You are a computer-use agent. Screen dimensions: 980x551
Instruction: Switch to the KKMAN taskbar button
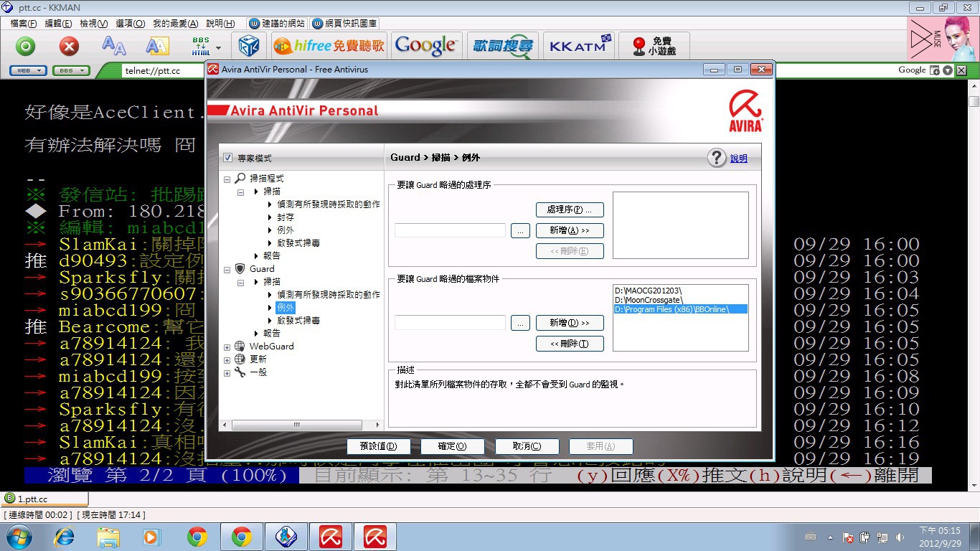pyautogui.click(x=286, y=537)
